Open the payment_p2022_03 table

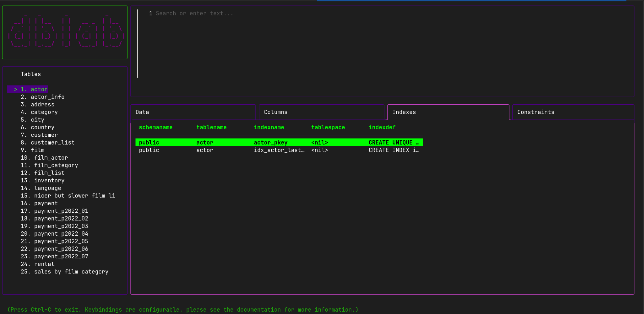pos(54,226)
